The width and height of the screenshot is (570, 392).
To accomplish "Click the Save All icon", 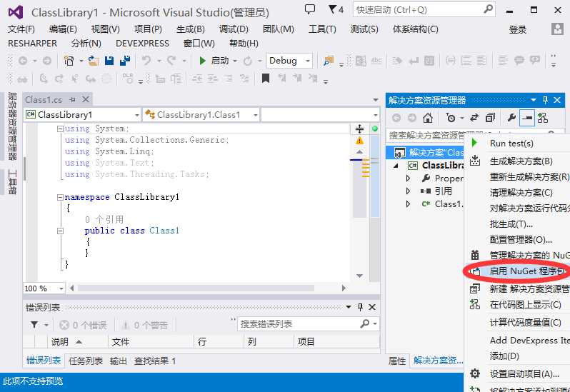I will 125,61.
